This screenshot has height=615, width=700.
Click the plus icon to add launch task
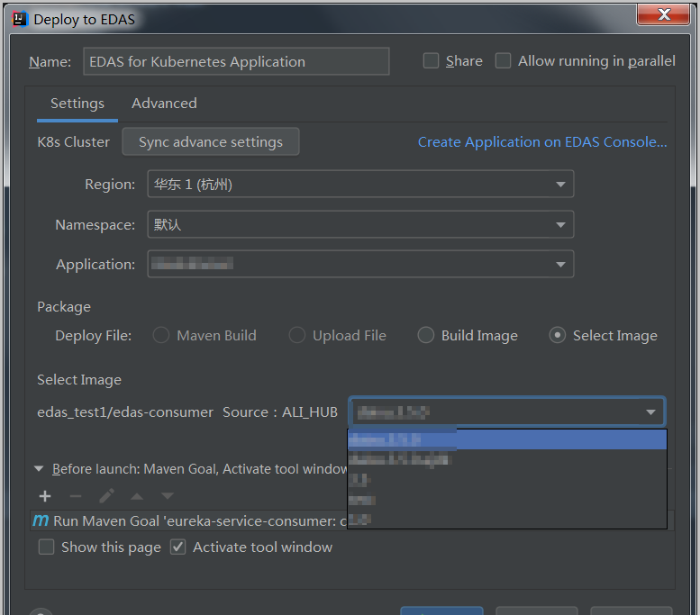tap(45, 496)
